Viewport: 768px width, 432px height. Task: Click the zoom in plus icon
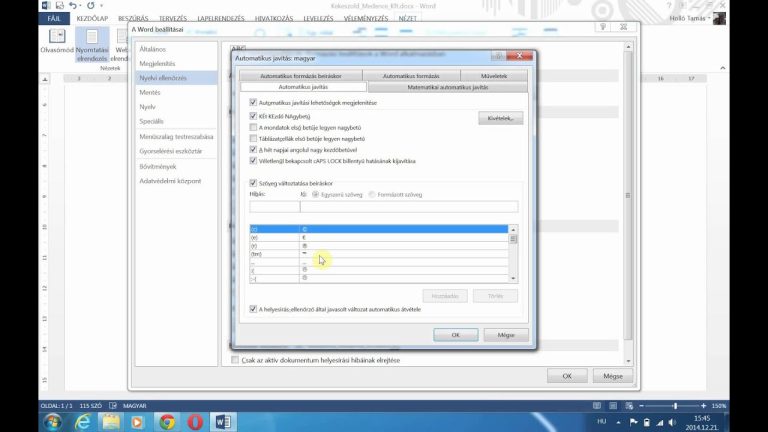tap(703, 406)
